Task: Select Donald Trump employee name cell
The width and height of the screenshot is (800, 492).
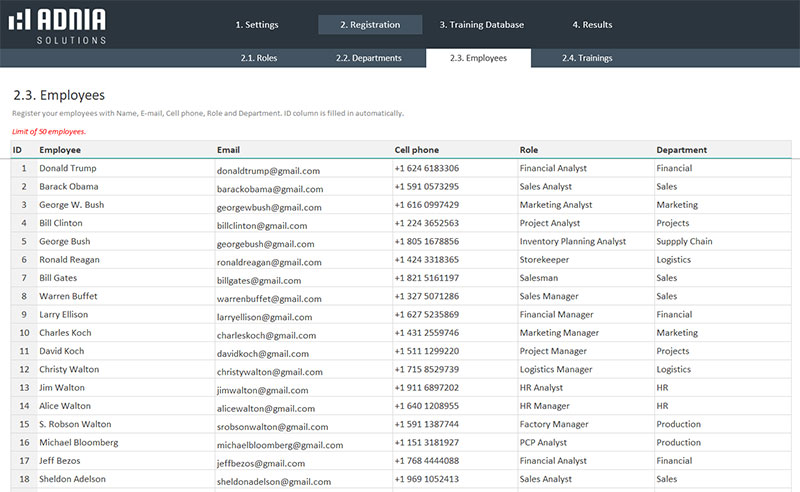Action: (68, 169)
